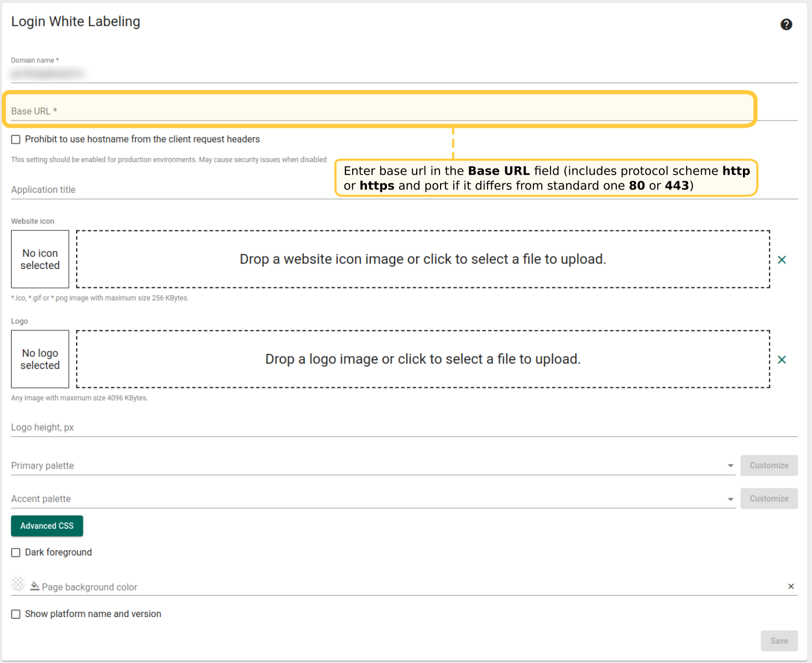Open the Accent palette dropdown

pos(730,499)
